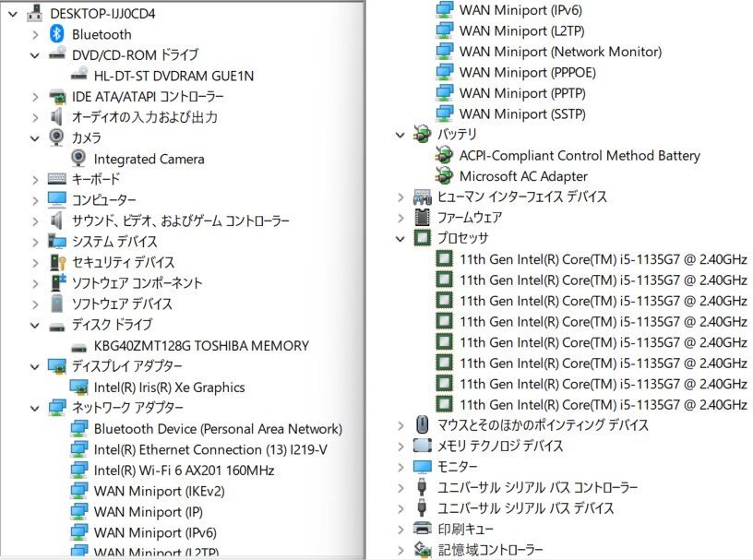The height and width of the screenshot is (560, 753).
Task: Select ソフトウェア デバイス label
Action: [122, 304]
